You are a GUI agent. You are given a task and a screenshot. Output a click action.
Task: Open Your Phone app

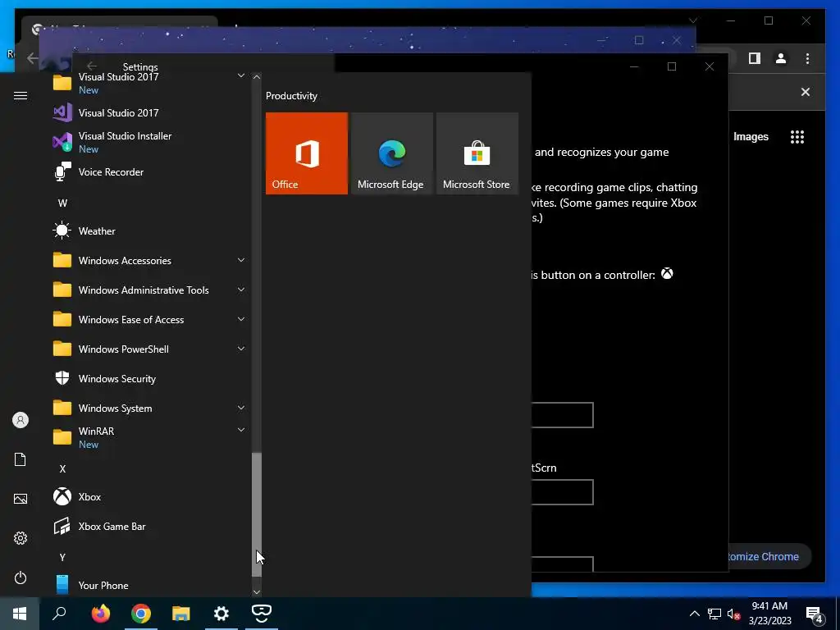tap(103, 585)
